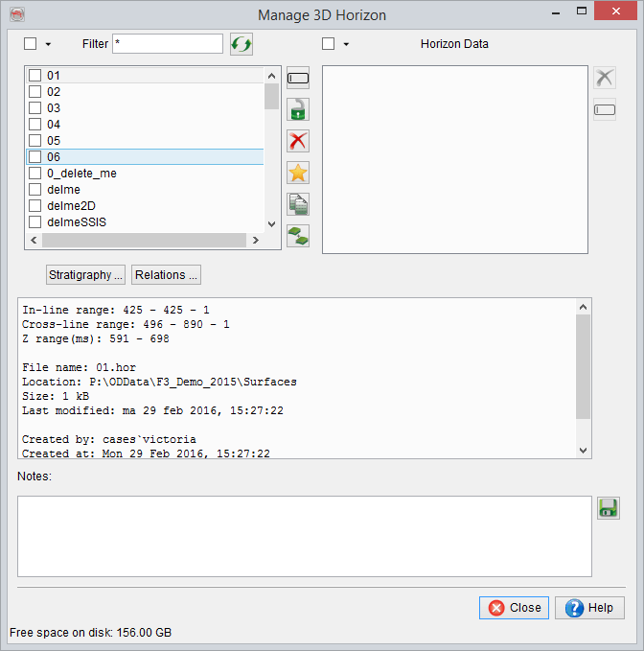Click the rename horizon icon

(298, 79)
